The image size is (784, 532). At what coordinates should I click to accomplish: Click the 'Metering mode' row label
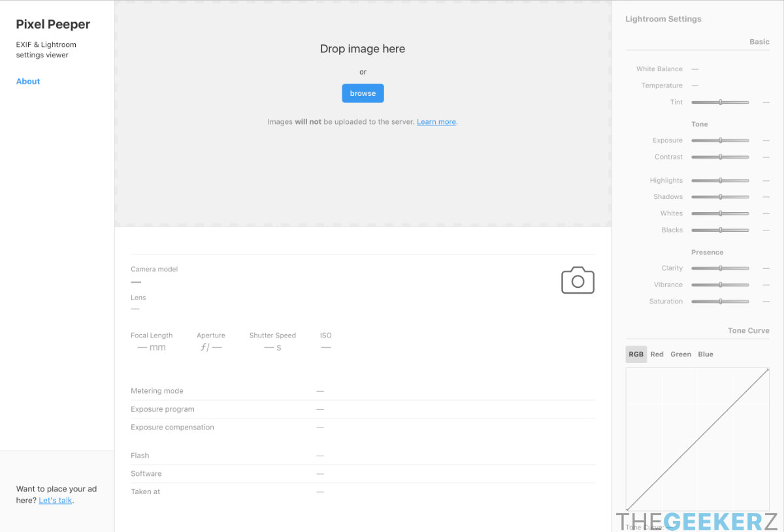(157, 391)
